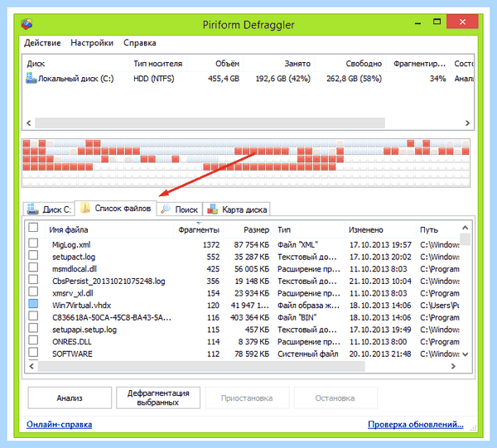Screen dimensions: 497x448
Task: Check the box for MigLog.xml
Action: (33, 243)
